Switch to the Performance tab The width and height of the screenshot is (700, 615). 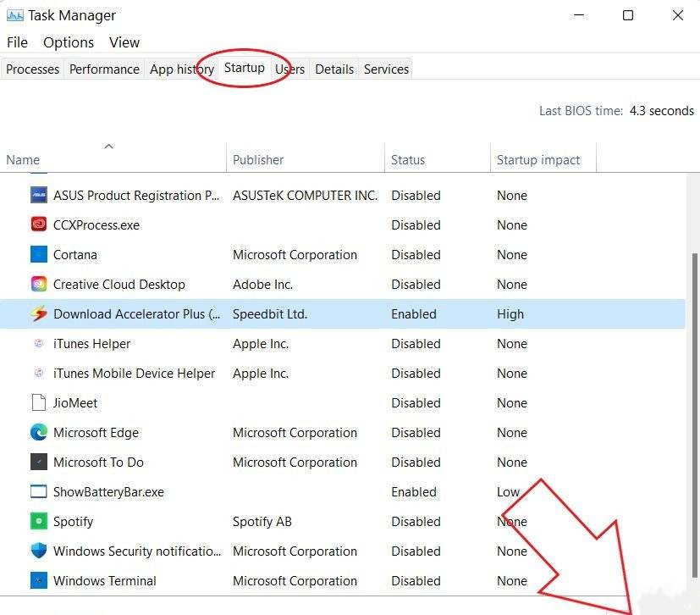click(104, 69)
